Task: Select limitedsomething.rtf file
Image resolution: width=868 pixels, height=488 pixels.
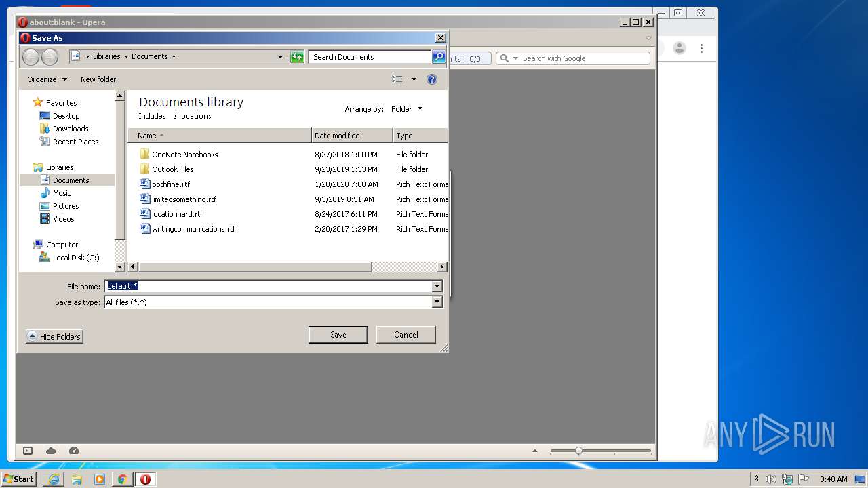Action: [x=178, y=199]
